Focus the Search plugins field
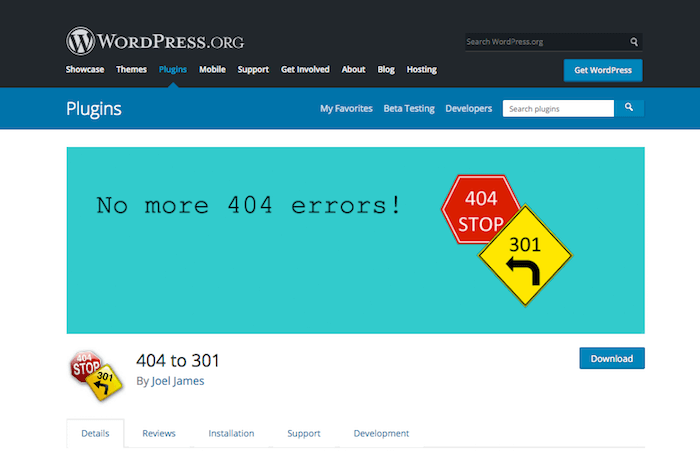 click(558, 108)
